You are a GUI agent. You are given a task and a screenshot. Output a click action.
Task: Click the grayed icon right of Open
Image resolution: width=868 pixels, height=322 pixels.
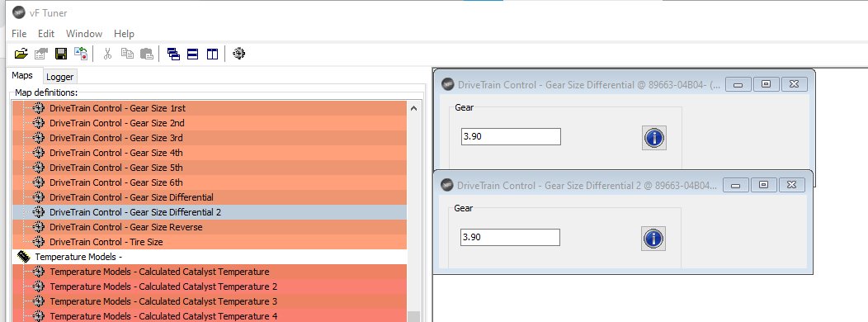pyautogui.click(x=41, y=54)
